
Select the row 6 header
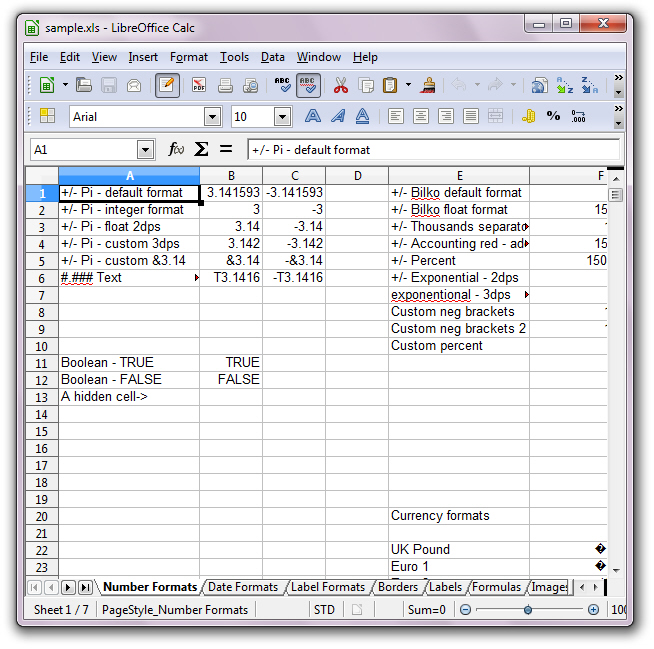click(42, 278)
